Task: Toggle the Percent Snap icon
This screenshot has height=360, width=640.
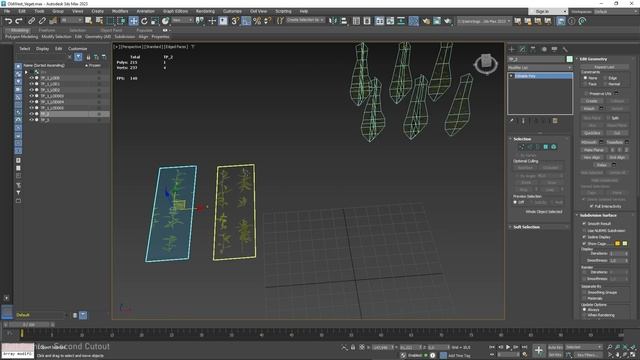Action: click(x=257, y=21)
